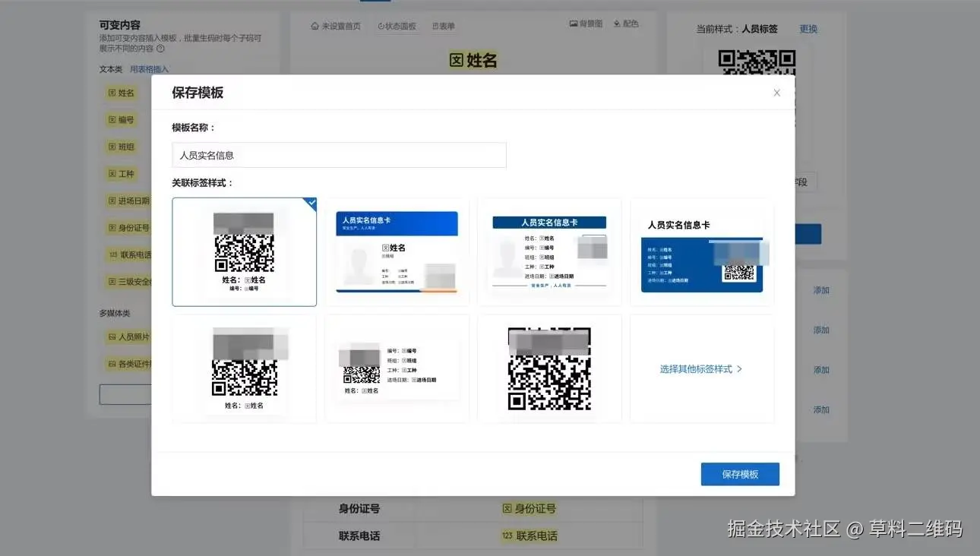Insert the 三级安全 variable tag
This screenshot has height=556, width=980.
coord(128,282)
